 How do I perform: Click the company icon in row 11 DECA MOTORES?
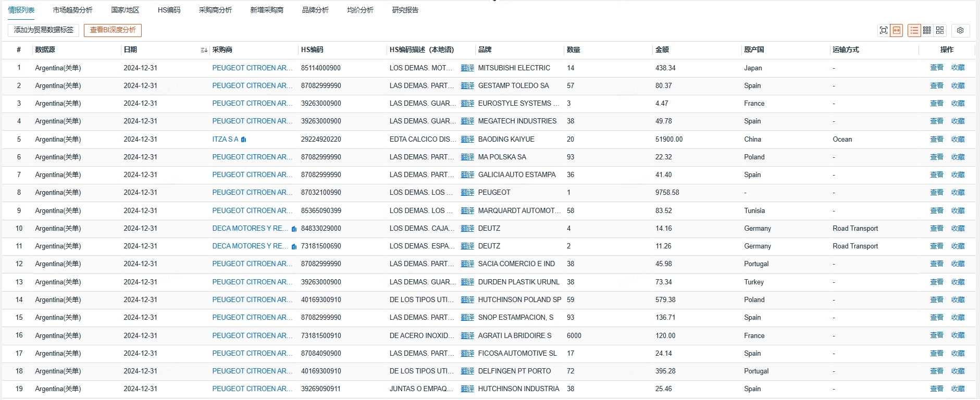pos(294,246)
